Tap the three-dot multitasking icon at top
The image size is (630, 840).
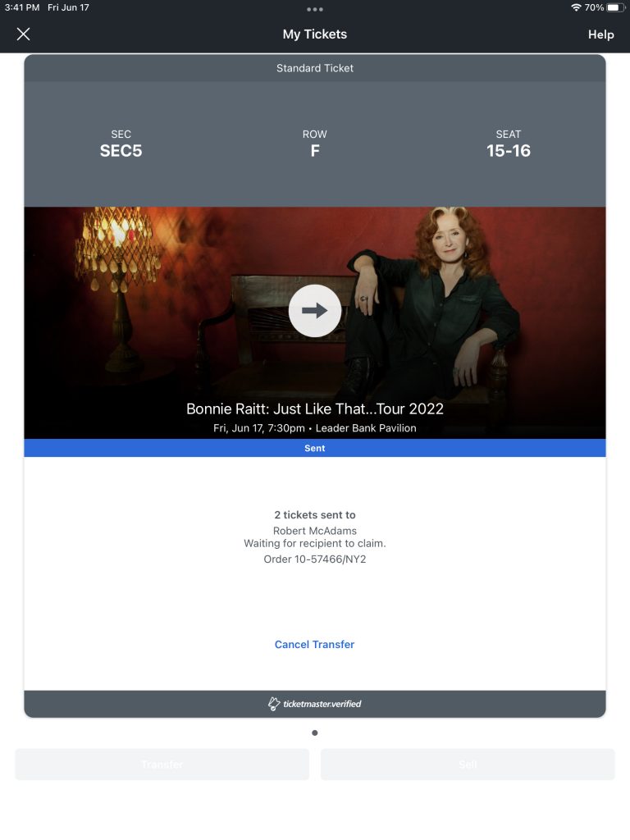tap(315, 9)
